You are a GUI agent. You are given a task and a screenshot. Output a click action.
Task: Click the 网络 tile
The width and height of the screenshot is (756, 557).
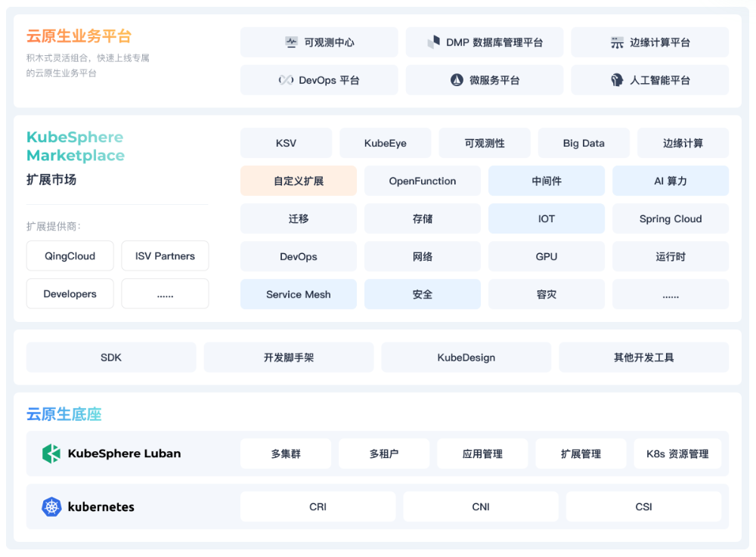pyautogui.click(x=423, y=256)
